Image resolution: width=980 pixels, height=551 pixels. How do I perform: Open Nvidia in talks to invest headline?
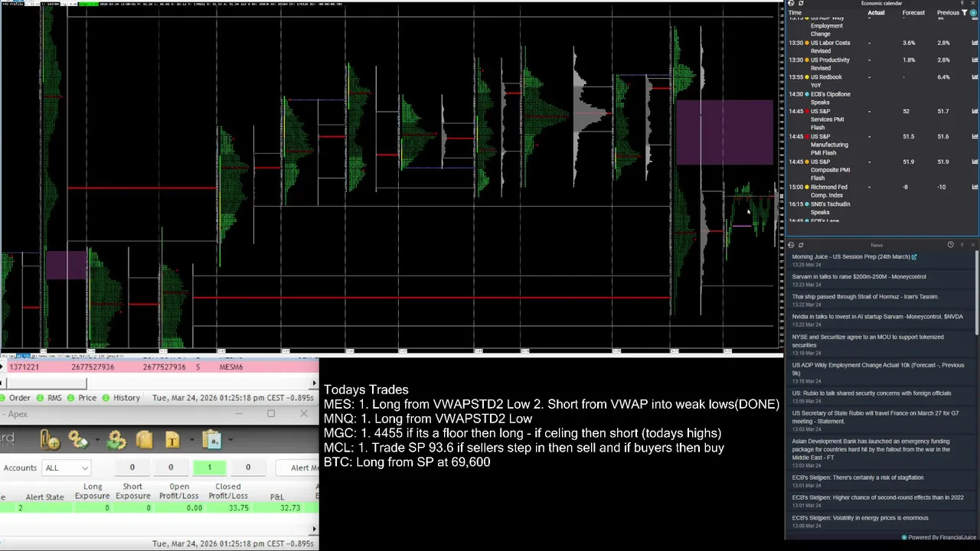(877, 317)
